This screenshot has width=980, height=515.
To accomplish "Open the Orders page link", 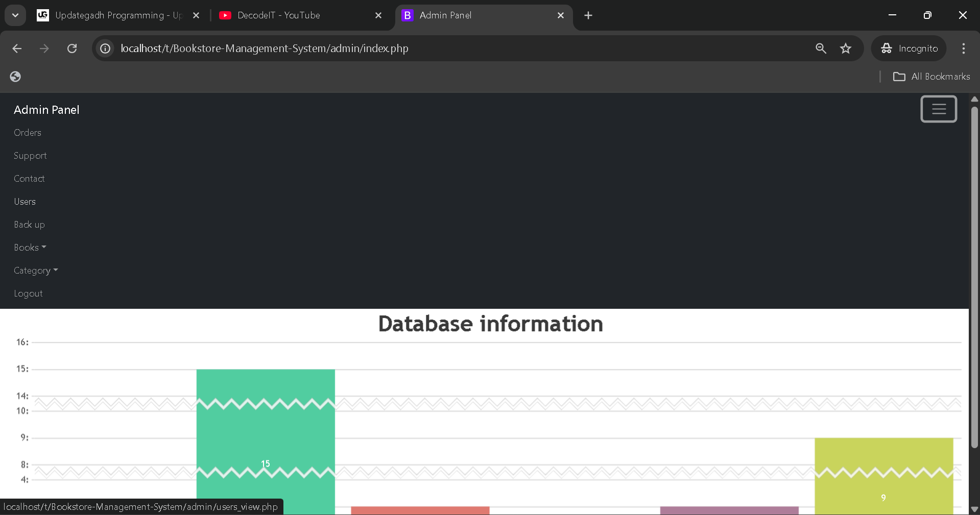I will tap(28, 133).
